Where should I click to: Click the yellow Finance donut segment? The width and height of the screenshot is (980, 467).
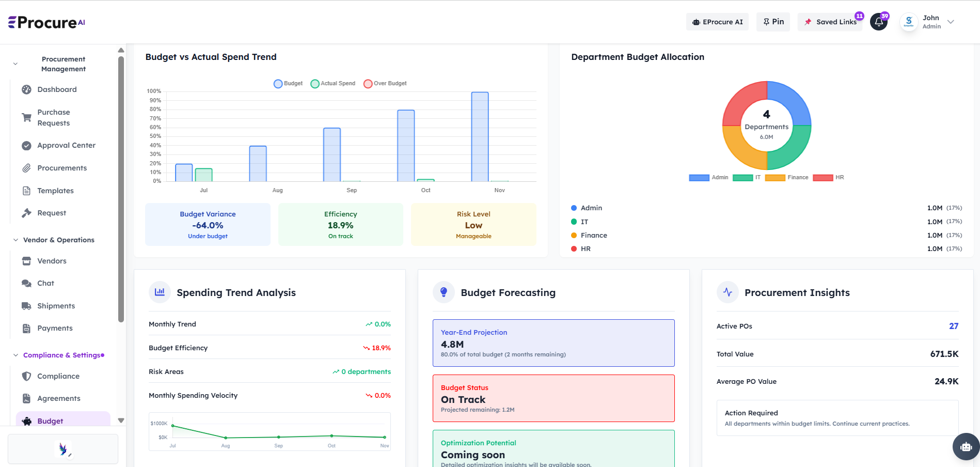pos(741,150)
